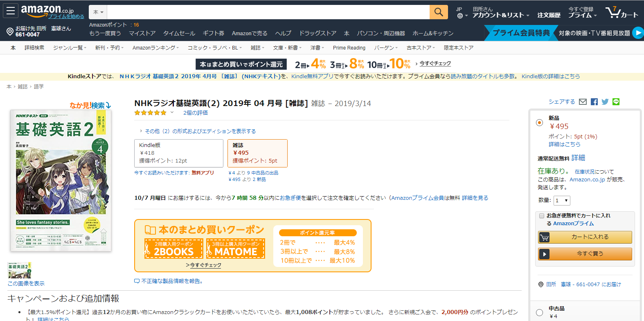Share on LINE icon
The height and width of the screenshot is (321, 644).
[x=616, y=102]
